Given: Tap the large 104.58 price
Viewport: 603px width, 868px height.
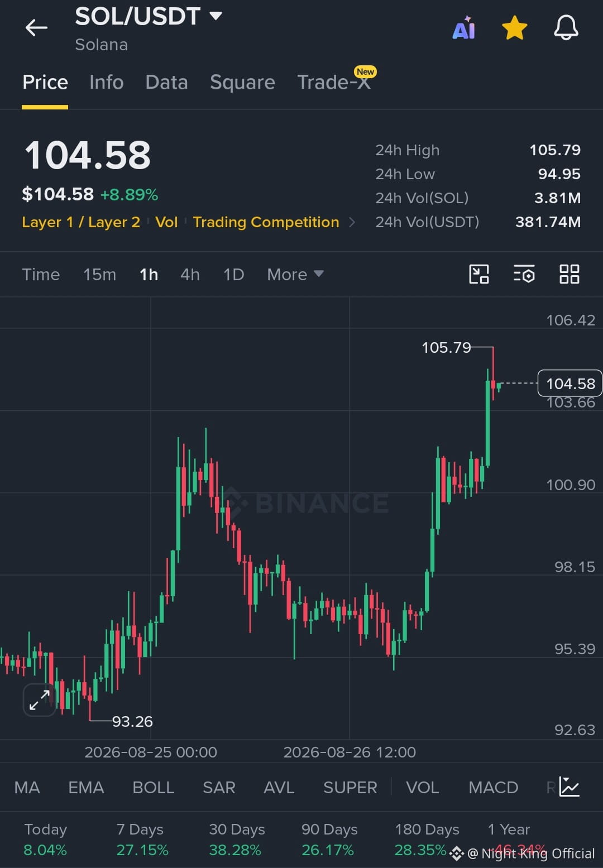Looking at the screenshot, I should click(x=88, y=155).
